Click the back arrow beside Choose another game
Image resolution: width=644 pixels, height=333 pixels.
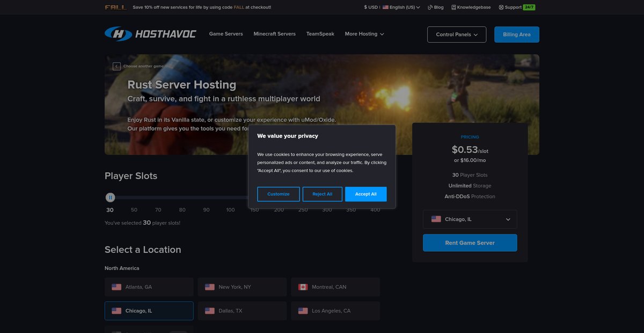[x=116, y=66]
